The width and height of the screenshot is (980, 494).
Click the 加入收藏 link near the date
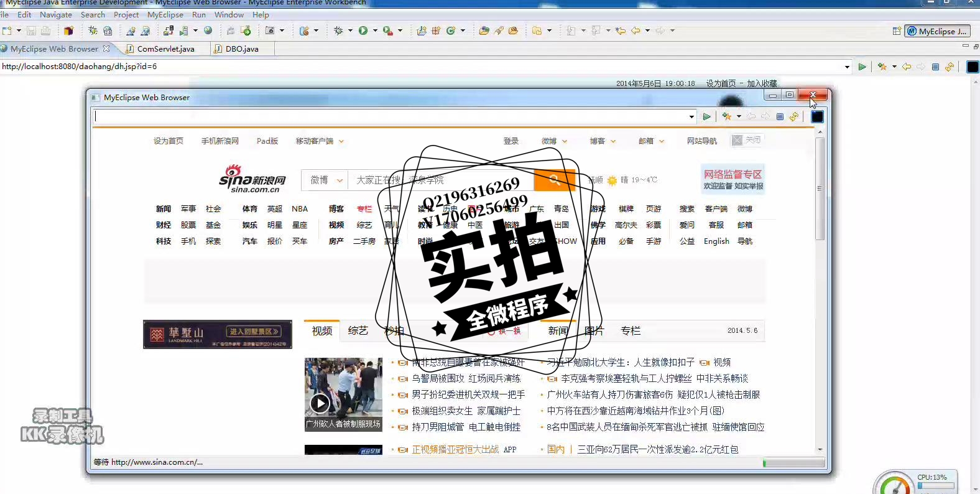pos(762,83)
